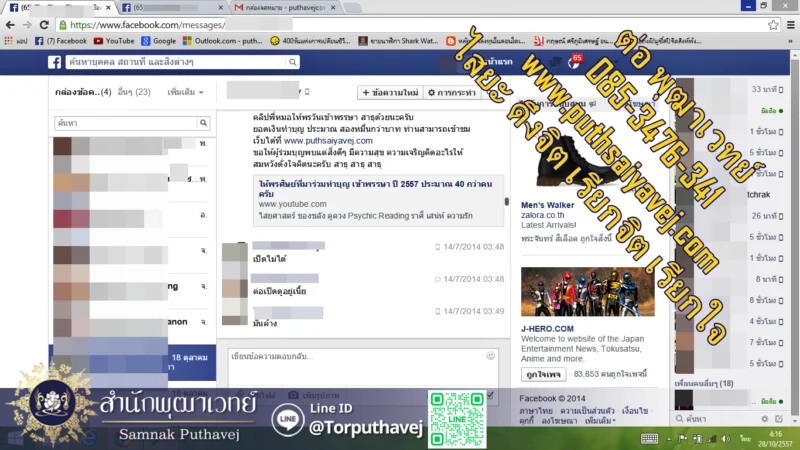Open the (7) Facebook bookmark

pos(61,41)
